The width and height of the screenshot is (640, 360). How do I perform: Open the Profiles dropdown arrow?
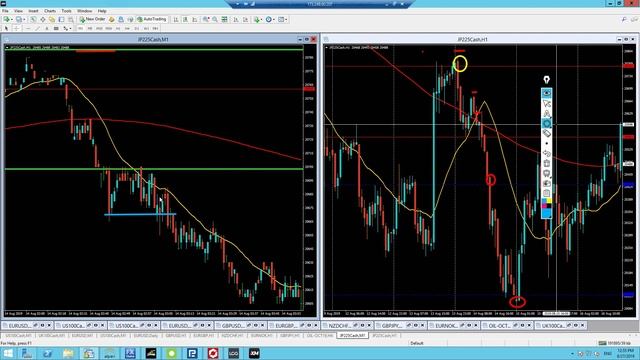point(24,19)
